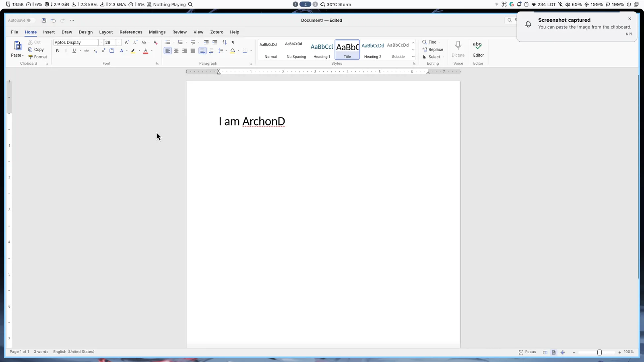The height and width of the screenshot is (362, 644).
Task: Center align the text
Action: click(x=176, y=51)
